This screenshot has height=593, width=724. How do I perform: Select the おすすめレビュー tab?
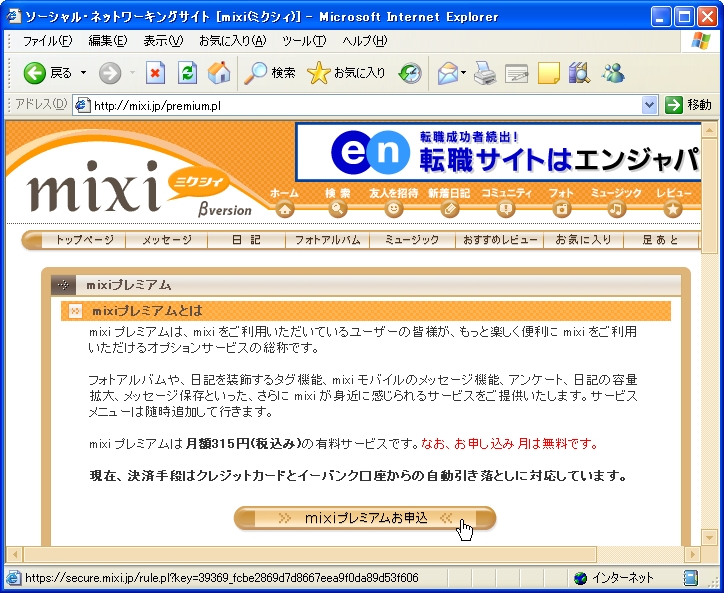pos(500,240)
